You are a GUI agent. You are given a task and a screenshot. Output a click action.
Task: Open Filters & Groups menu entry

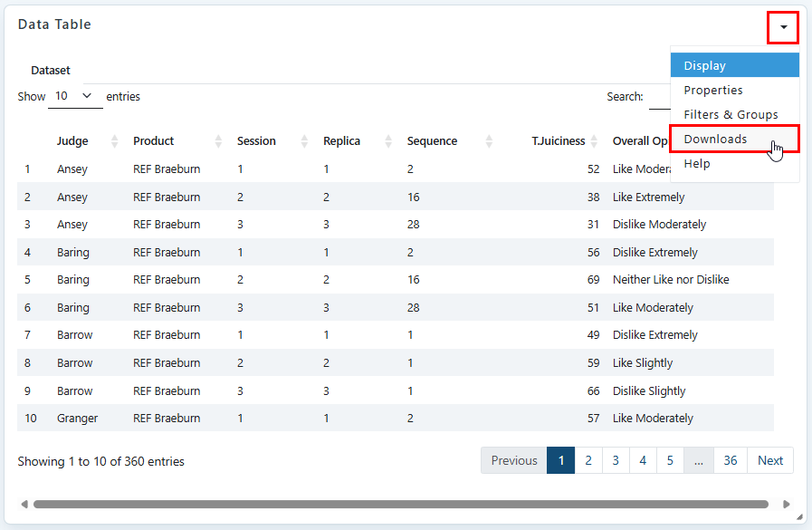[x=734, y=114]
